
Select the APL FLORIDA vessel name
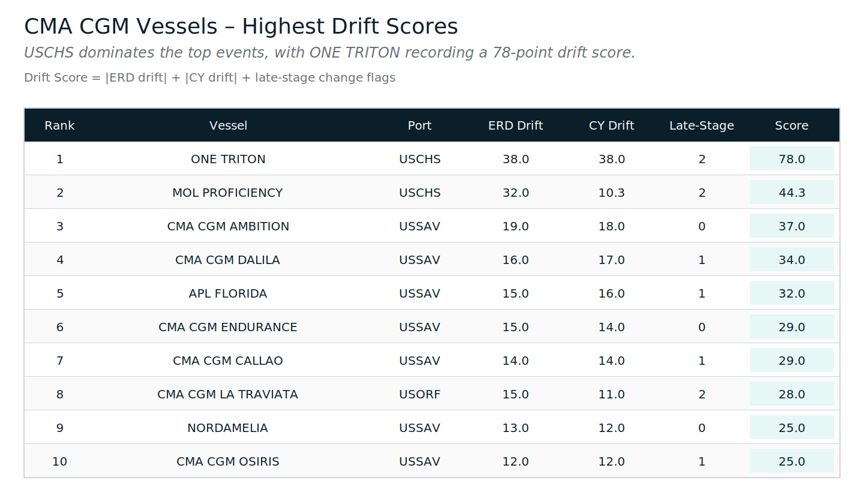228,293
